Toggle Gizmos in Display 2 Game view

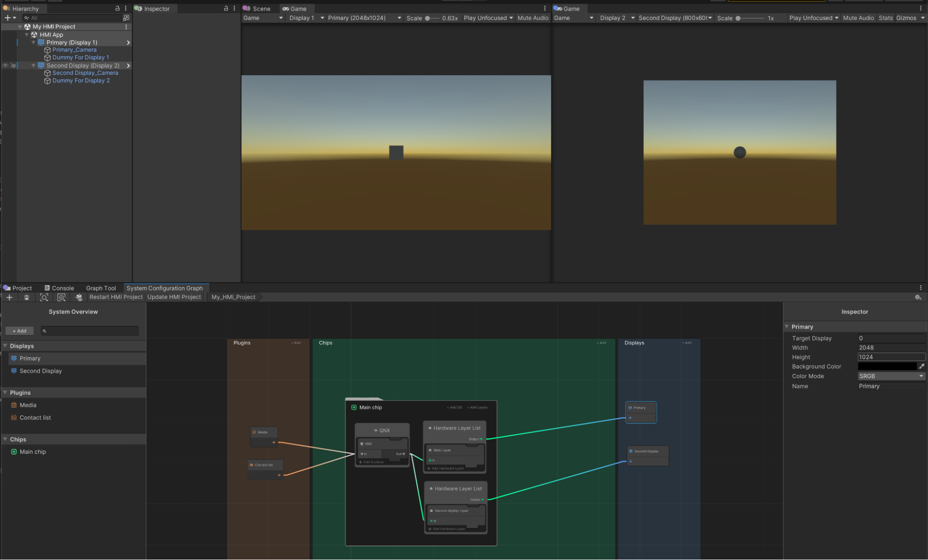906,18
